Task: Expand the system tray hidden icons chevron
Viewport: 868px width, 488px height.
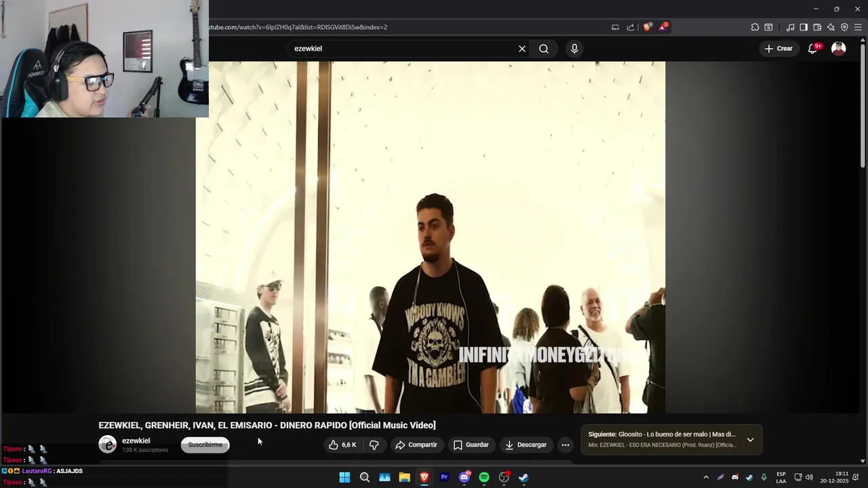Action: [x=706, y=477]
